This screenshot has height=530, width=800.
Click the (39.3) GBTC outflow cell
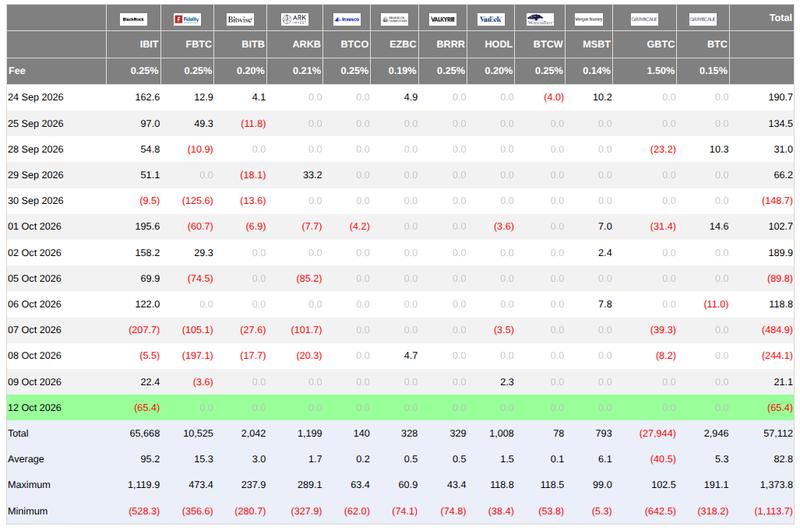tap(663, 330)
